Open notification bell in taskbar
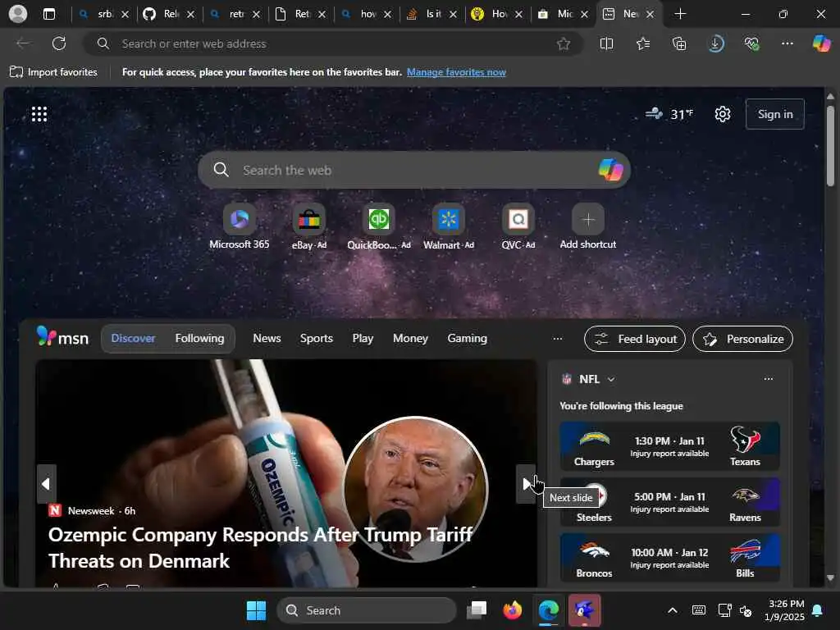Screen dimensions: 840x630 pyautogui.click(x=818, y=610)
